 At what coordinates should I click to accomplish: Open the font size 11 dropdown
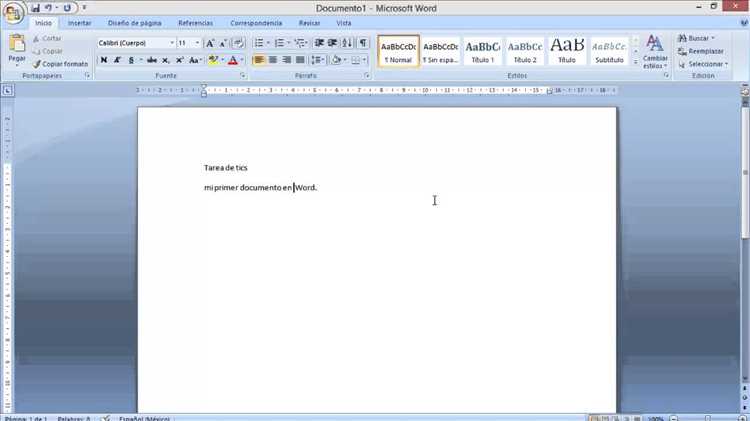[197, 43]
